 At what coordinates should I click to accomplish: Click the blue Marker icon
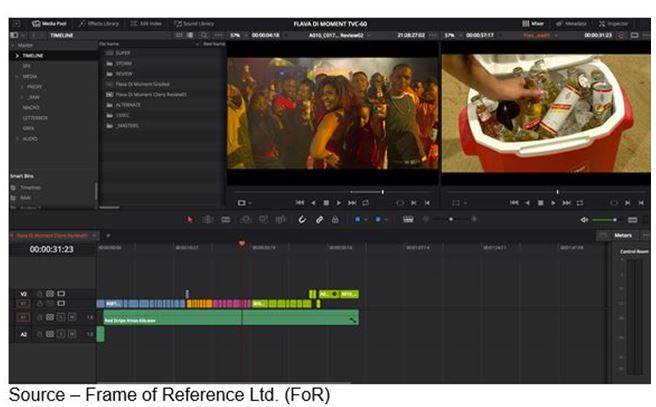(378, 219)
